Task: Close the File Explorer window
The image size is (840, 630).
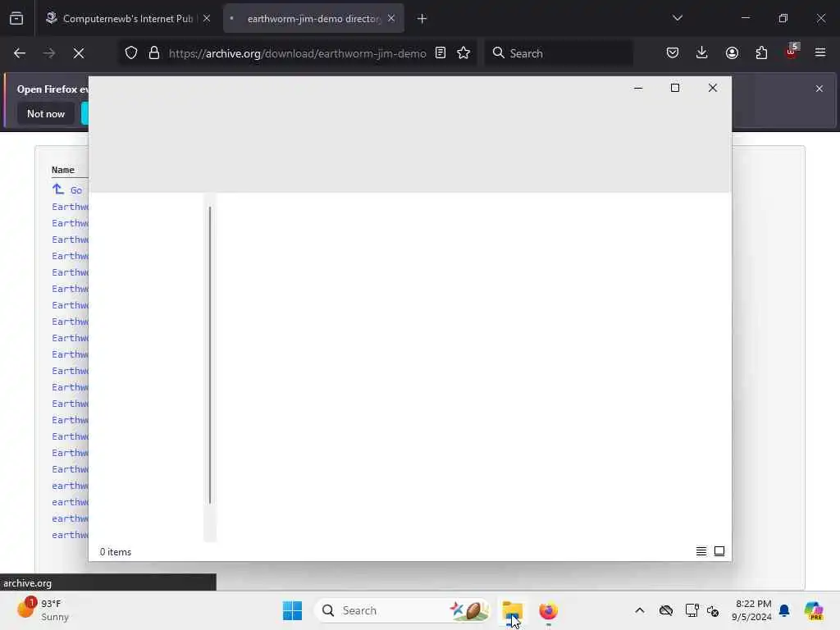Action: (713, 88)
